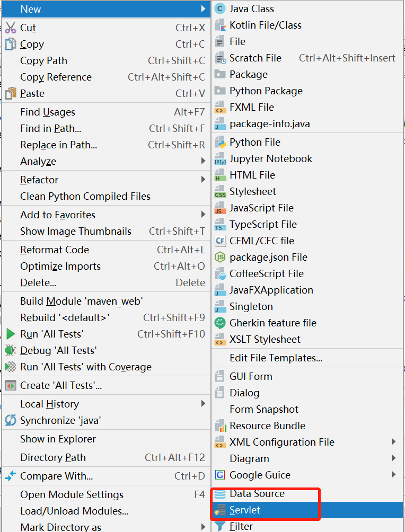The image size is (405, 532).
Task: Click the Google Guice icon
Action: click(220, 475)
